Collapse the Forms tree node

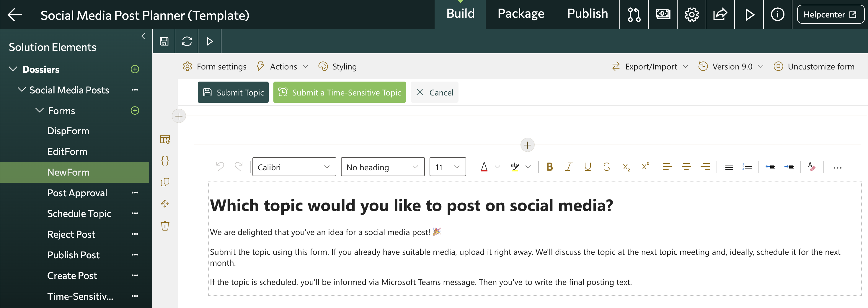(40, 110)
